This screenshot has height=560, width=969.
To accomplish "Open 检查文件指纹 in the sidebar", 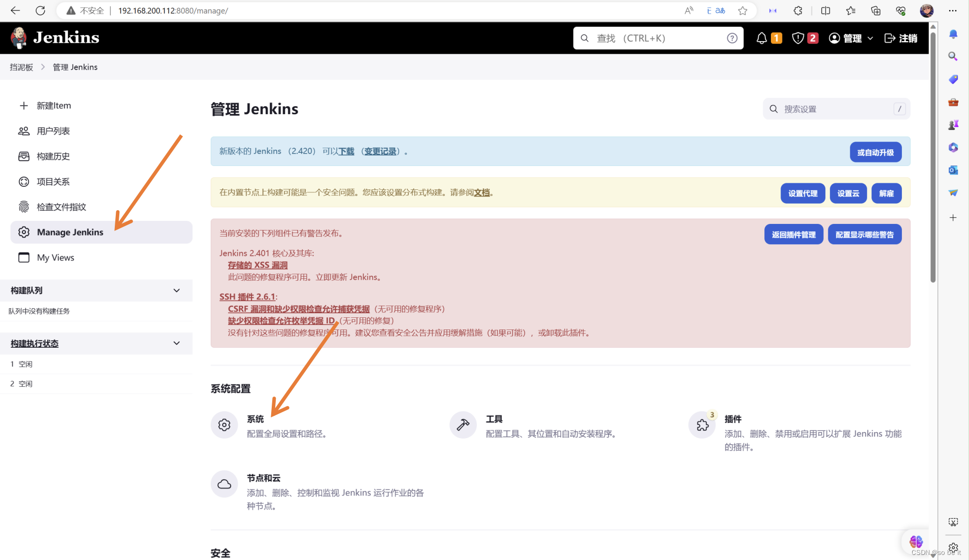I will pyautogui.click(x=101, y=207).
